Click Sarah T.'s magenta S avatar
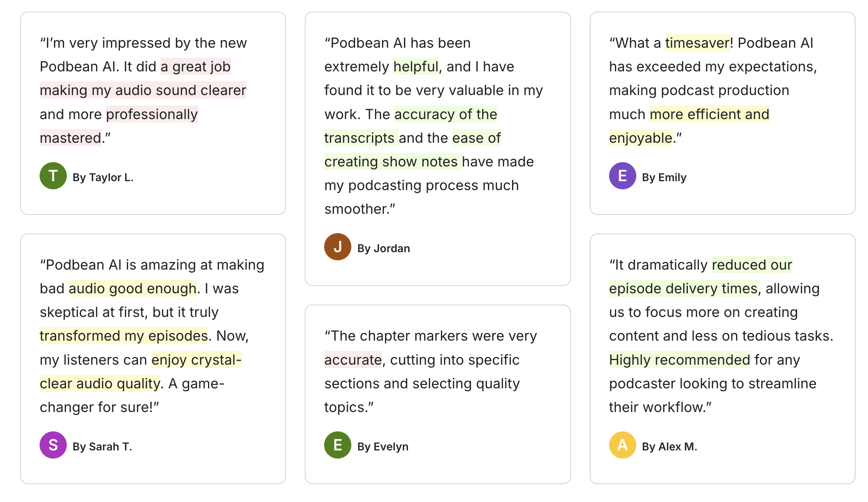Viewport: 868px width, 502px height. [53, 445]
